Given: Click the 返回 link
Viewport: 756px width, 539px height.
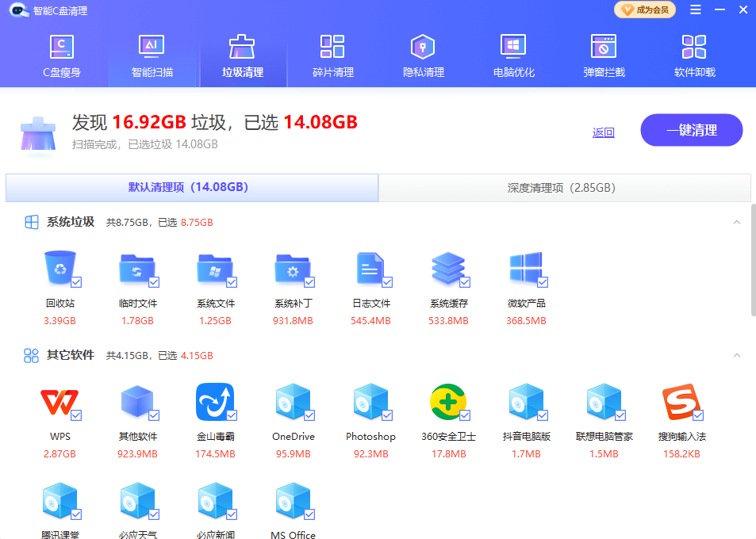Looking at the screenshot, I should click(x=603, y=132).
